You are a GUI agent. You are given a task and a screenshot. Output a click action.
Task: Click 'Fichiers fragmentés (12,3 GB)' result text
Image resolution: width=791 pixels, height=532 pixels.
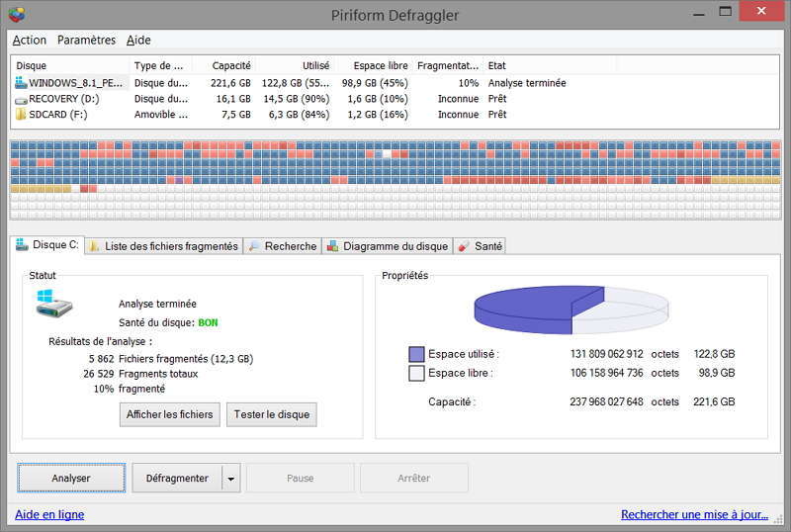click(186, 359)
